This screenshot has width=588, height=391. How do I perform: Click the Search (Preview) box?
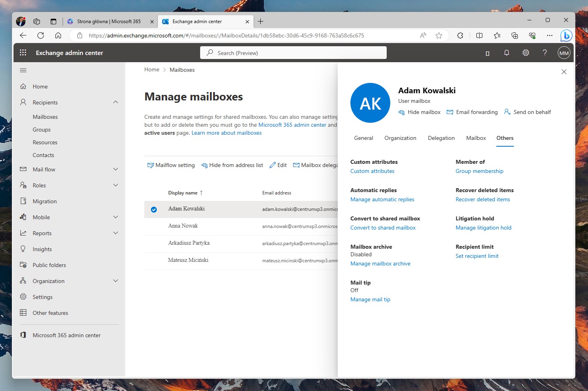tap(293, 53)
